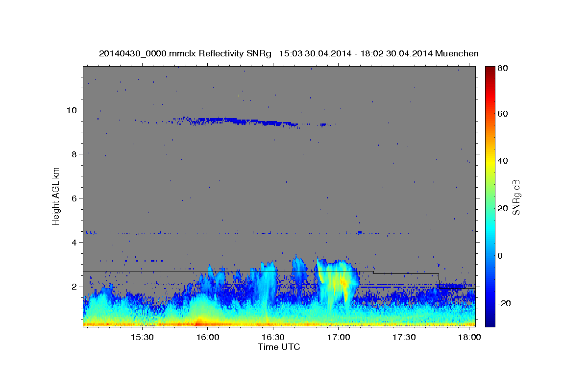Viewport: 588px width, 392px height.
Task: Click the 16:00 time tick label
Action: [x=208, y=338]
